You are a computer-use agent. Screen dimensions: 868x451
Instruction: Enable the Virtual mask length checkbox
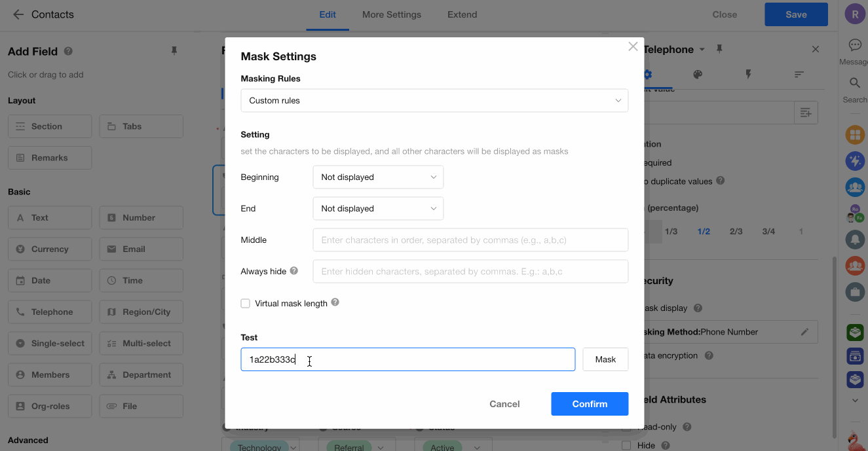click(246, 303)
